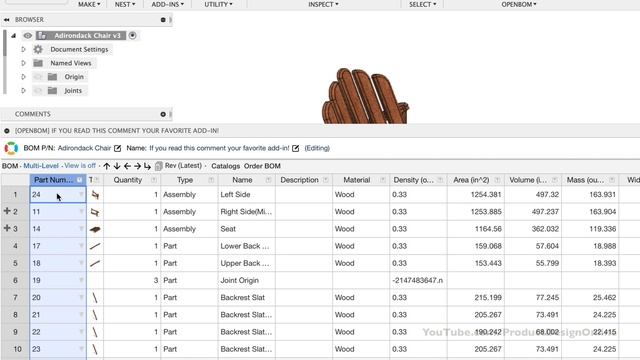The width and height of the screenshot is (640, 360).
Task: Open Description column menu
Action: tap(325, 180)
